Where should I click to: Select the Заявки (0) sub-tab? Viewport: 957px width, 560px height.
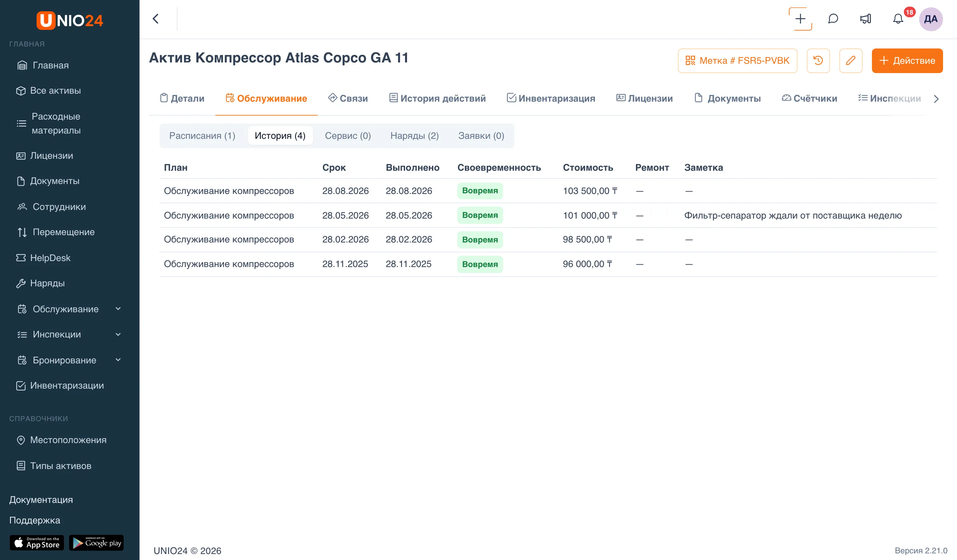(481, 136)
